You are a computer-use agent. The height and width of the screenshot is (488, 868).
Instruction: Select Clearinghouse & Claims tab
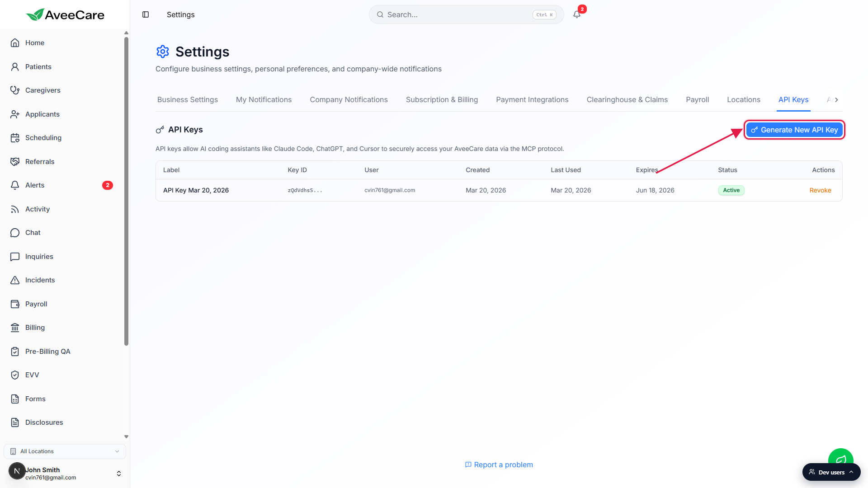627,100
